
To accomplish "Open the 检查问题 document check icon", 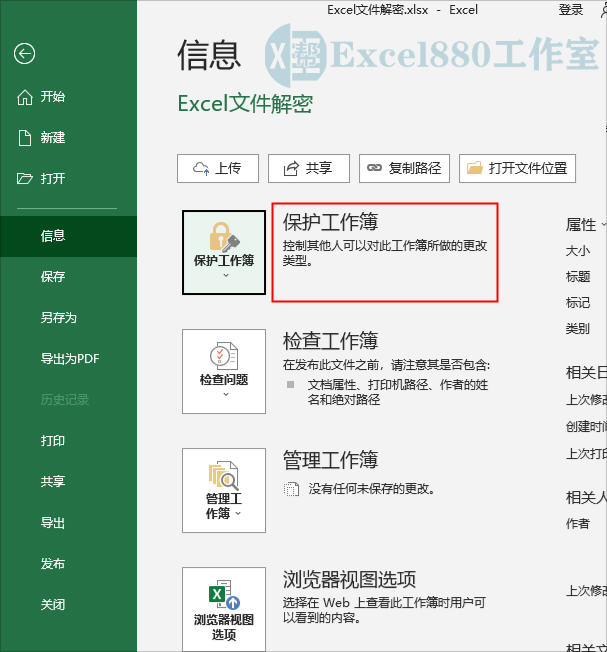I will (x=224, y=356).
